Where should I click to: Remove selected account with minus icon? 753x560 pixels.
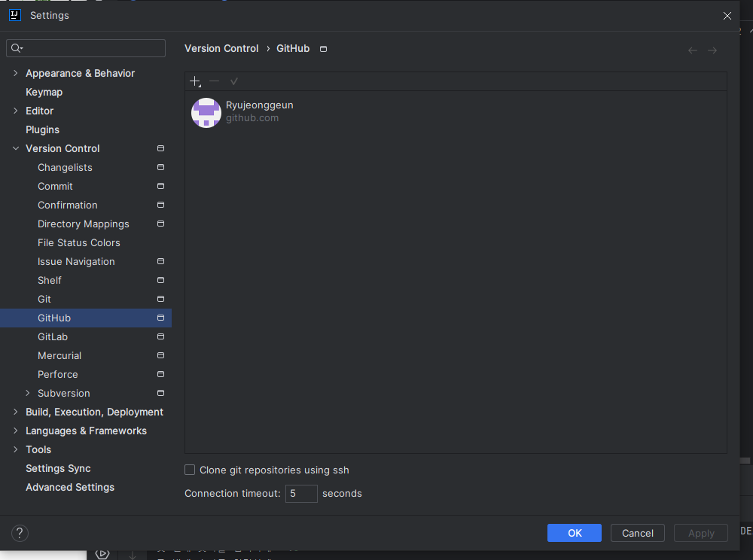point(214,81)
